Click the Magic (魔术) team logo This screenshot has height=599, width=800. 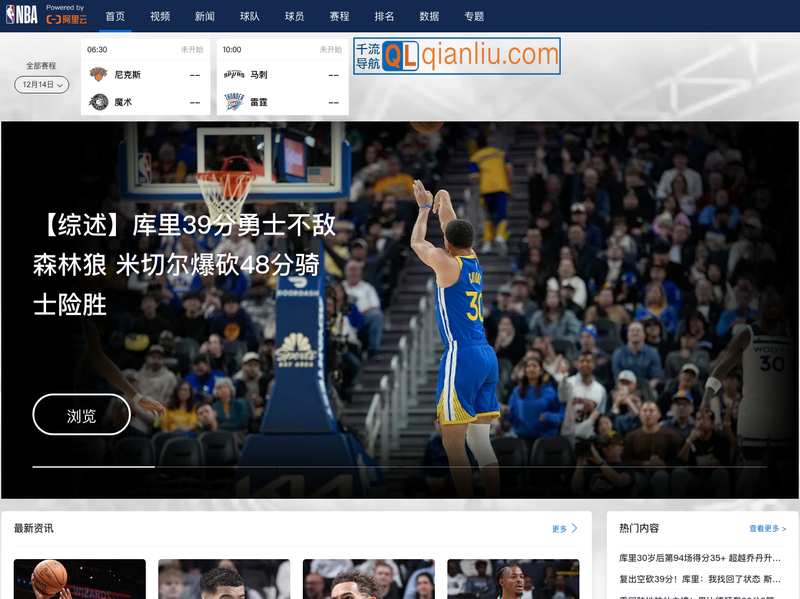[97, 100]
